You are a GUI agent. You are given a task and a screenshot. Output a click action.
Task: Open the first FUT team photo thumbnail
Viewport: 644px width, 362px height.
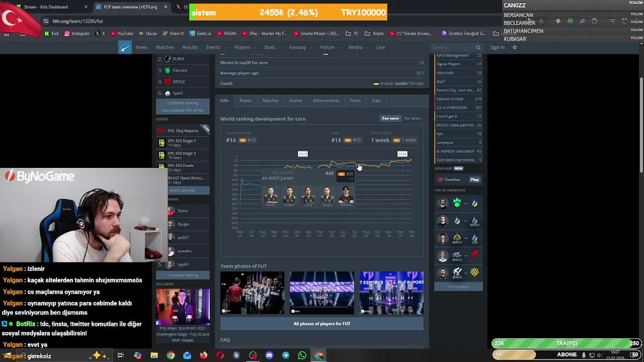252,293
